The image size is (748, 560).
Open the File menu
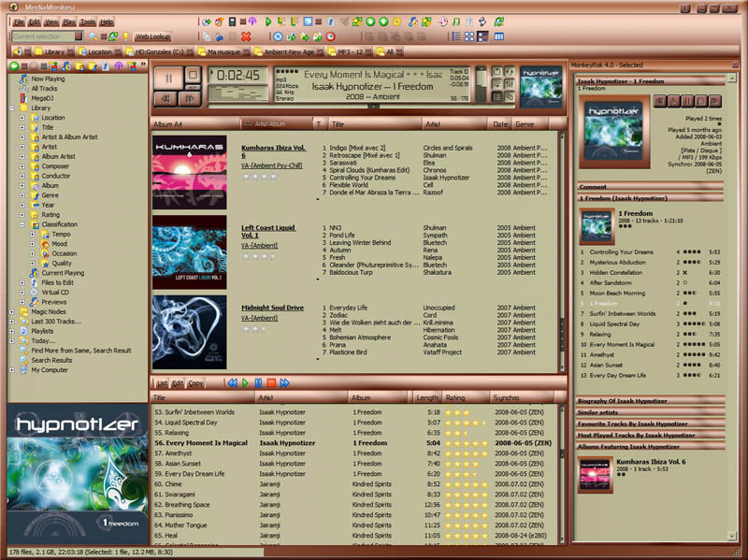click(19, 22)
